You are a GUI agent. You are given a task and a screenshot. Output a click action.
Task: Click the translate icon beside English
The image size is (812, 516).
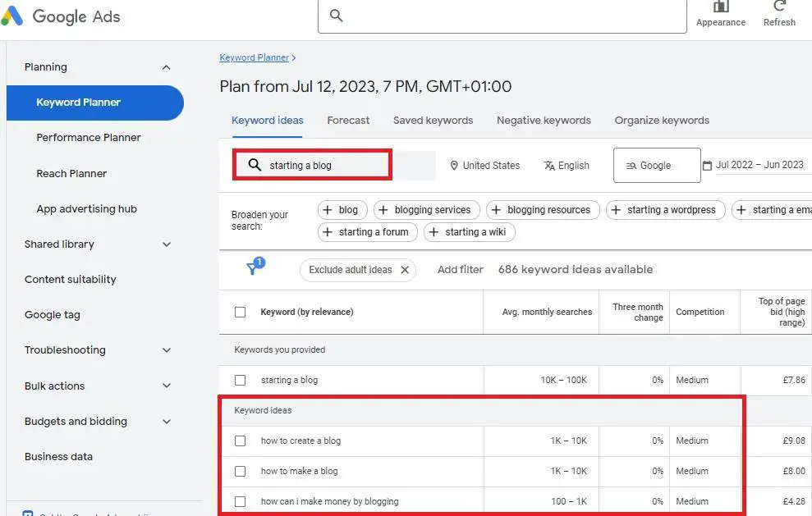click(x=549, y=166)
